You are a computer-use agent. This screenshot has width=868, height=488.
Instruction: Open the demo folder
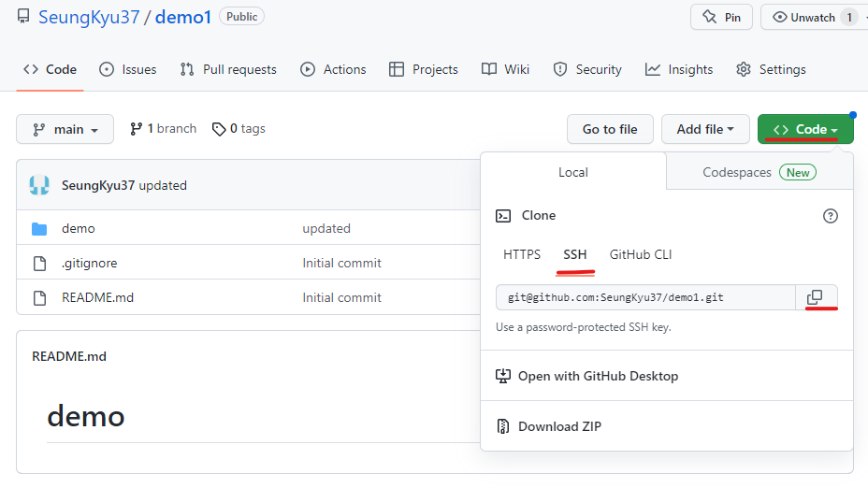pyautogui.click(x=78, y=228)
